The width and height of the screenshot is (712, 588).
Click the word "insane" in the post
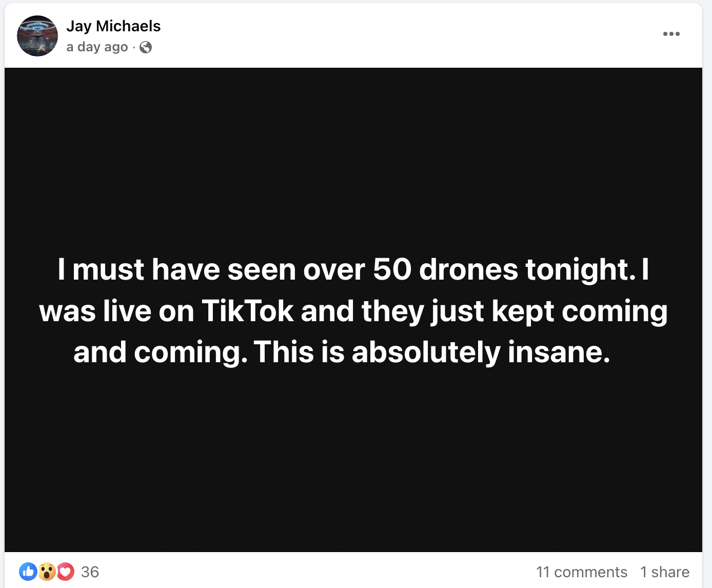pos(558,352)
